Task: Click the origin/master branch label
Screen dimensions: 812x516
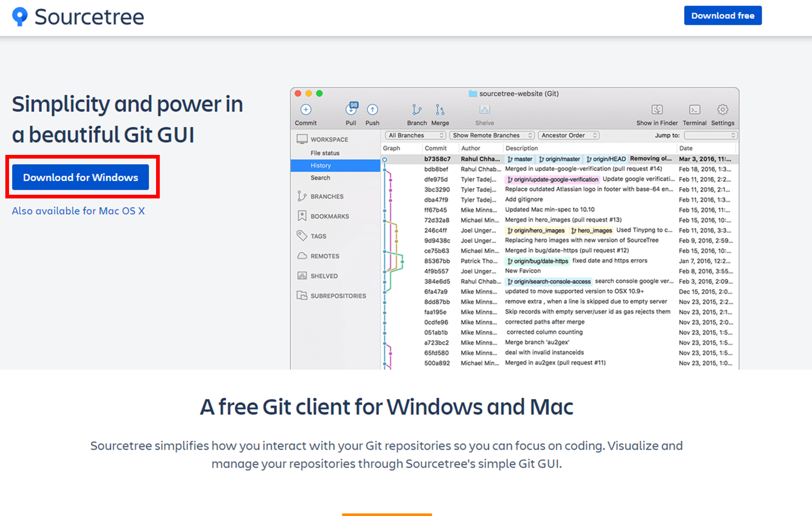Action: 559,159
